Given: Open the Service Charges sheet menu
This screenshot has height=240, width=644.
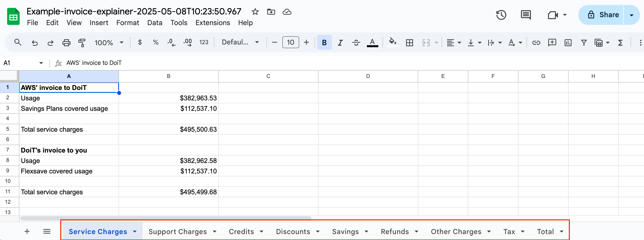Looking at the screenshot, I should pos(135,231).
